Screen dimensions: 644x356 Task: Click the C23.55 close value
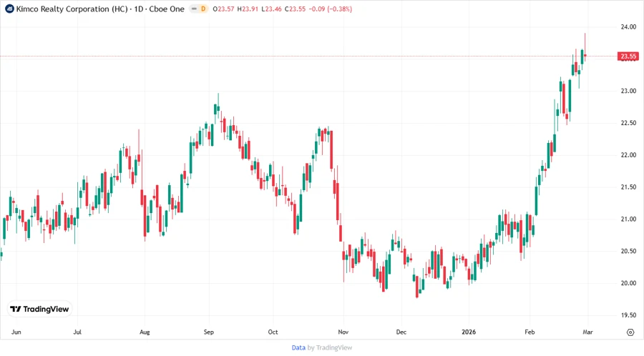pyautogui.click(x=296, y=9)
